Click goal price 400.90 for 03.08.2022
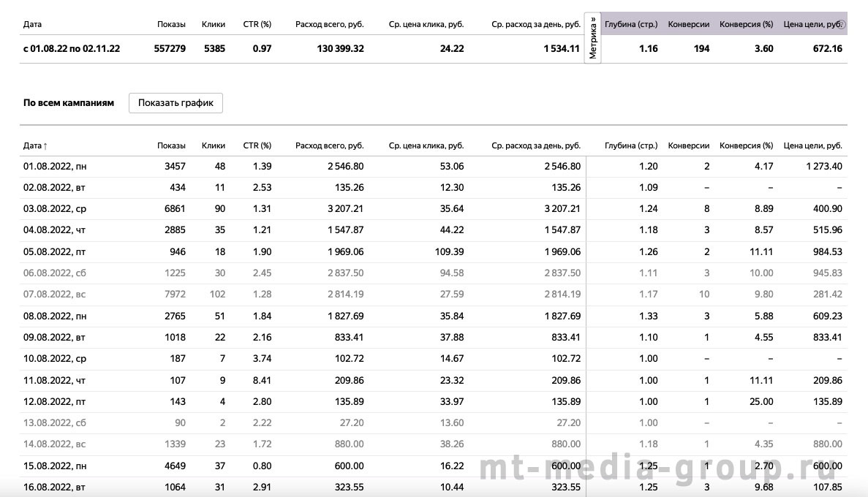The height and width of the screenshot is (497, 868). 828,209
